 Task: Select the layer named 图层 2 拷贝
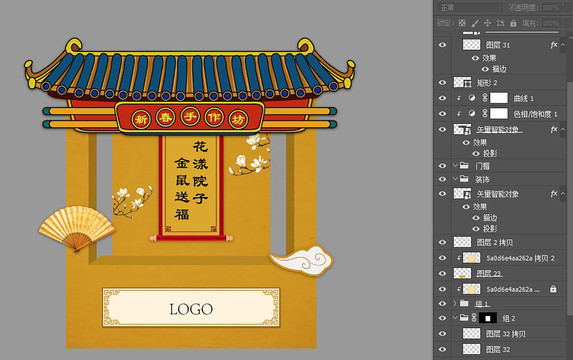(x=495, y=242)
